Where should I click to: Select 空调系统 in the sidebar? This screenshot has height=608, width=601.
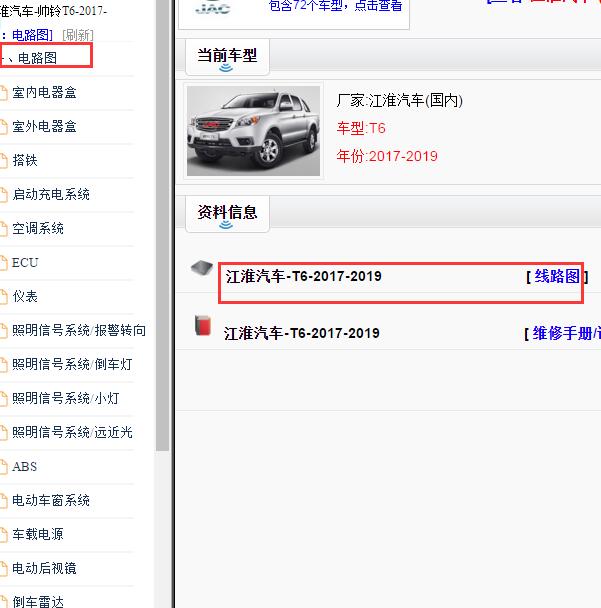pos(38,228)
